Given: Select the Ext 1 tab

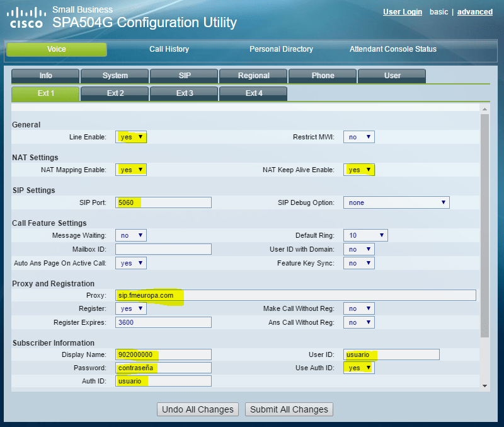Looking at the screenshot, I should click(x=45, y=93).
